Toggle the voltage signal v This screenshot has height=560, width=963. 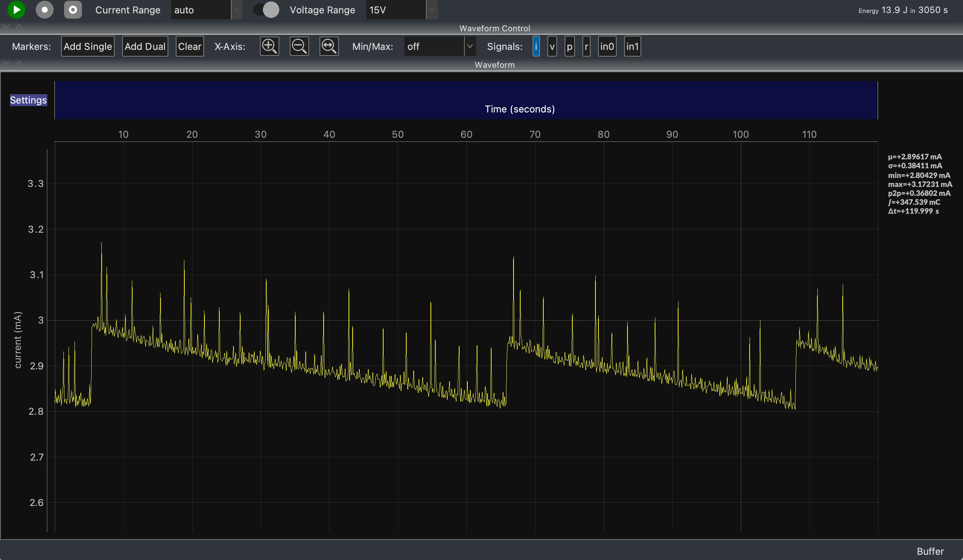tap(552, 47)
